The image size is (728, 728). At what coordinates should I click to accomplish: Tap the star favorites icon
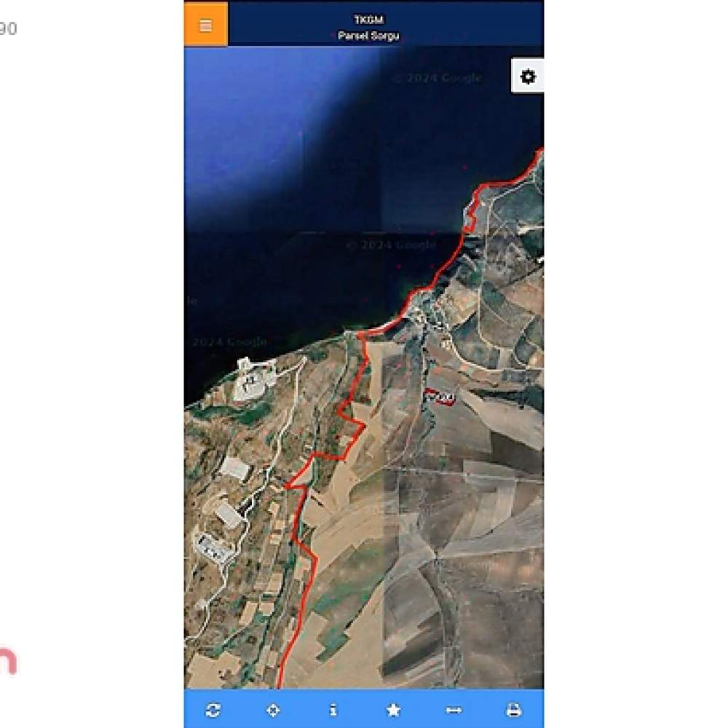coord(393,710)
